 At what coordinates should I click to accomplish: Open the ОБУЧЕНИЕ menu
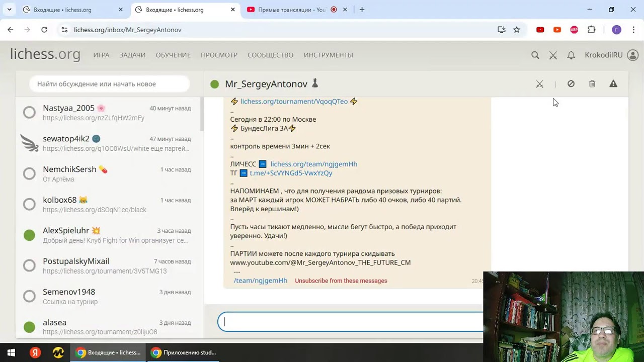coord(173,55)
